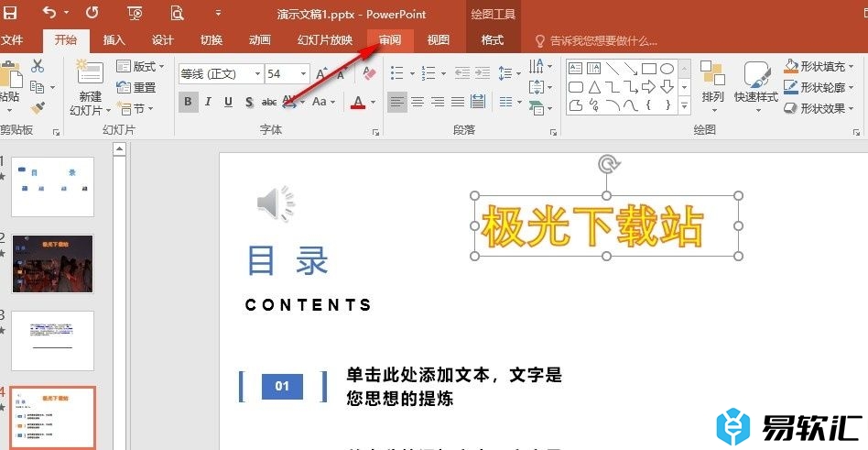Select the right arrow shape
The image size is (868, 450).
click(x=649, y=87)
